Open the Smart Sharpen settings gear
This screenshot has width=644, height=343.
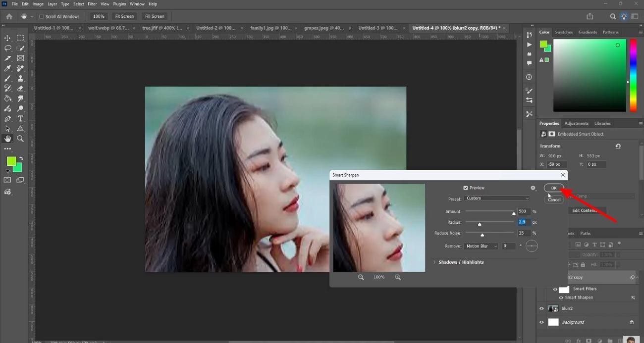(533, 188)
